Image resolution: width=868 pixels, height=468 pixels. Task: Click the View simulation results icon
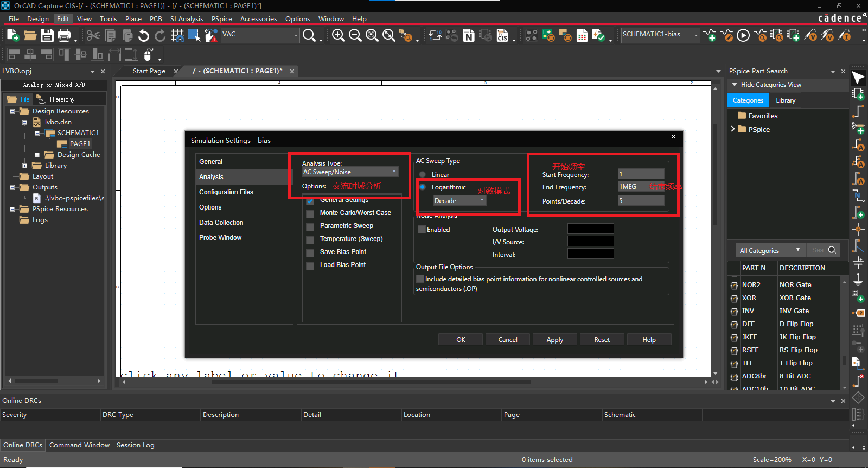pyautogui.click(x=761, y=35)
